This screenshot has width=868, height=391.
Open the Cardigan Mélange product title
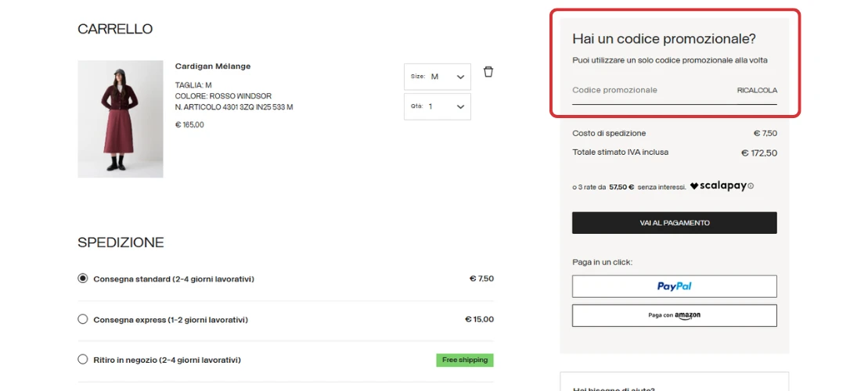[x=213, y=66]
